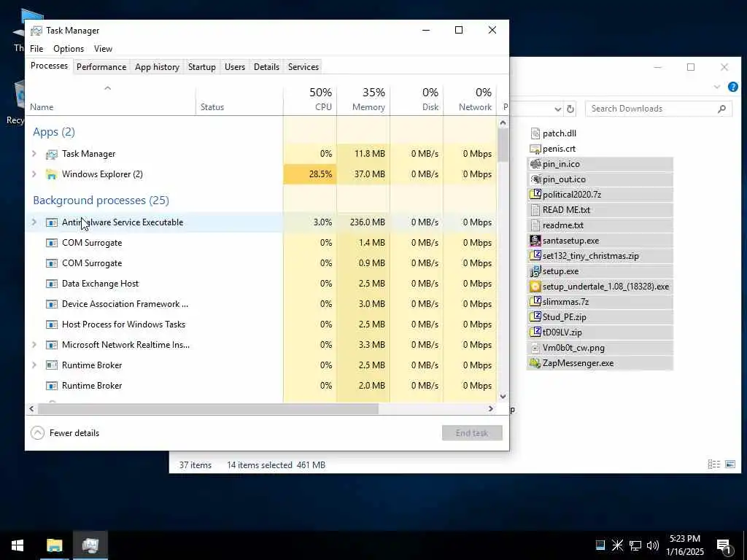Click the Status column header
The image size is (747, 560).
coord(239,99)
